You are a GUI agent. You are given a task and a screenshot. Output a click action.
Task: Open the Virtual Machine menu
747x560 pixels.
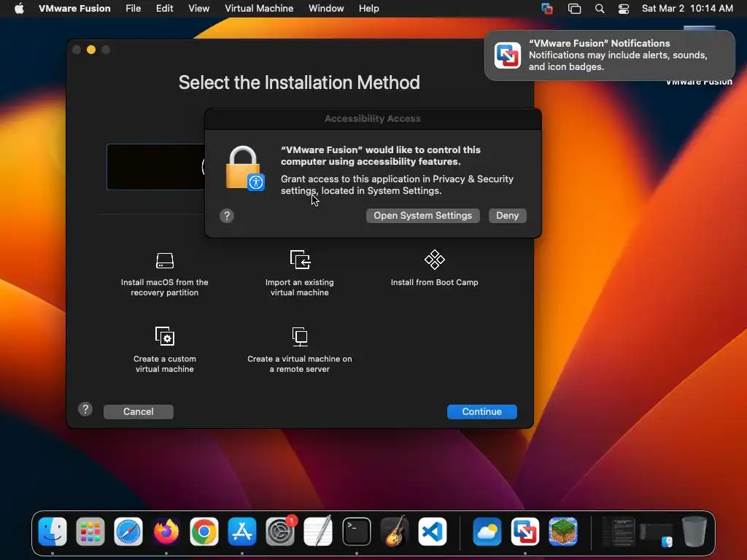[x=259, y=9]
